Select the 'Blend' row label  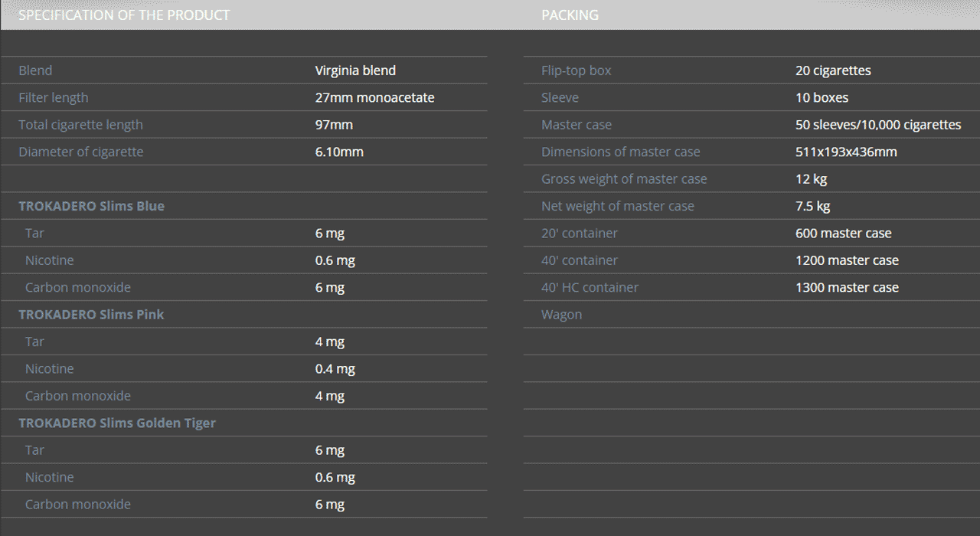pos(35,70)
